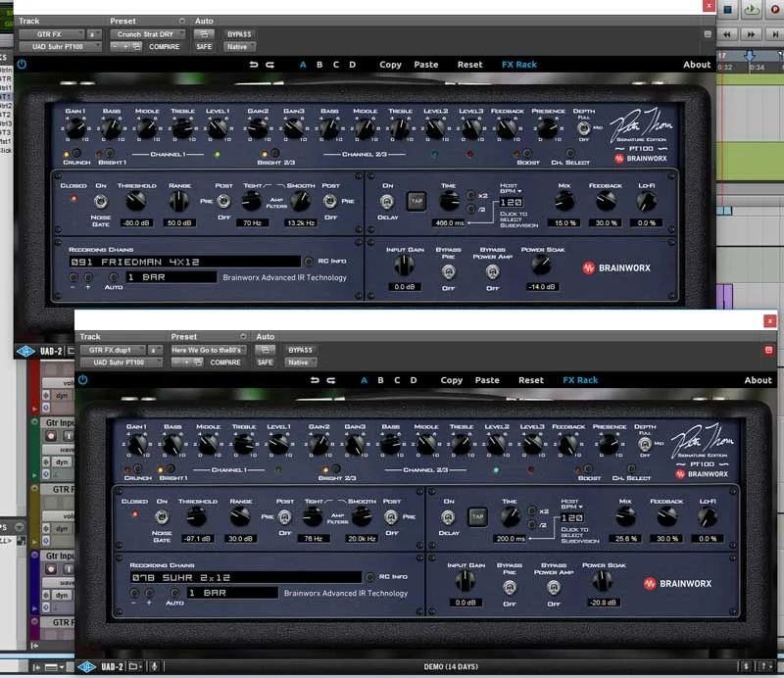Screen dimensions: 784x678
Task: Toggle Bypass Pre switch in upper plugin
Action: (448, 272)
